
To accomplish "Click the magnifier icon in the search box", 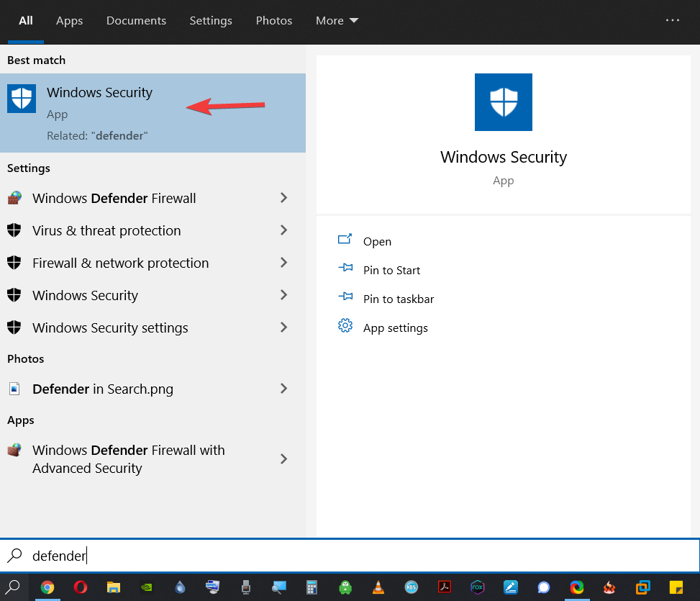I will tap(14, 556).
